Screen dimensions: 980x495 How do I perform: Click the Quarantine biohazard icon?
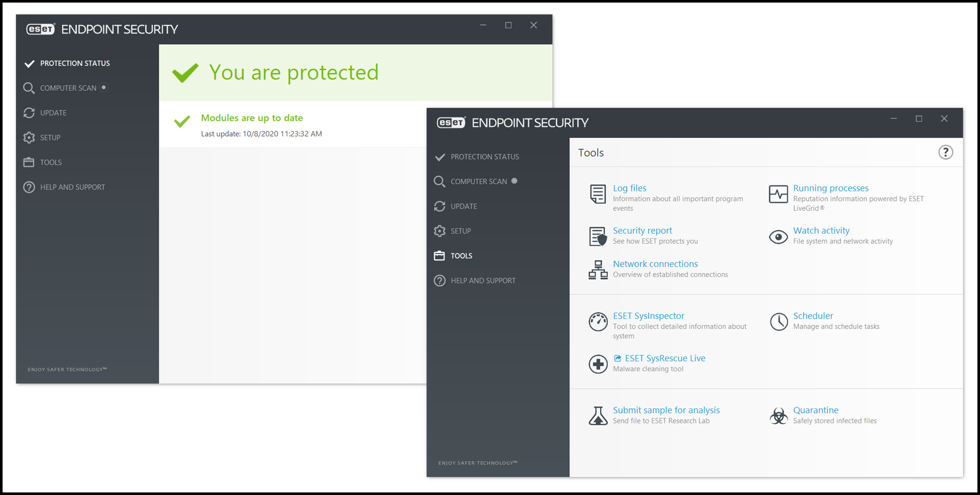(779, 415)
